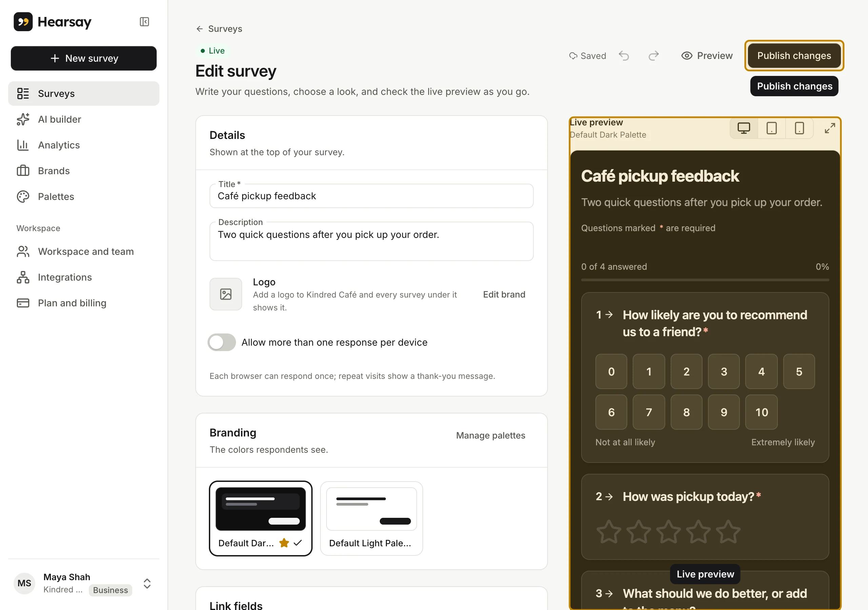Click "0 of 4 answered" text

614,266
